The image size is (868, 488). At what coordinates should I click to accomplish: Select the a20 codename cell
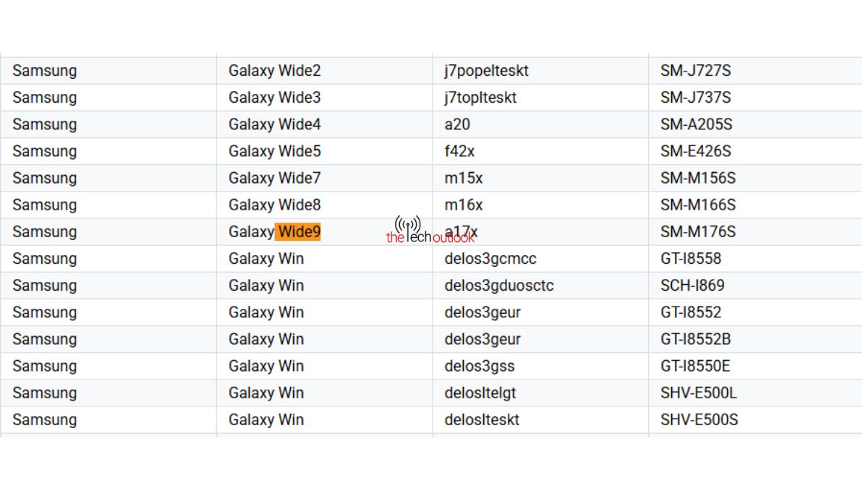pyautogui.click(x=540, y=124)
